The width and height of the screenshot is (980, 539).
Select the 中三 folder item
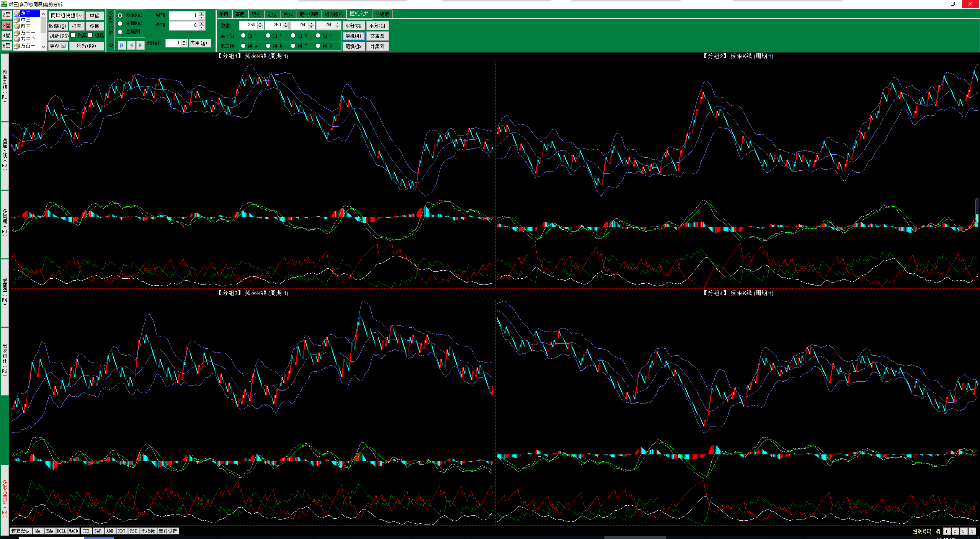(x=25, y=20)
